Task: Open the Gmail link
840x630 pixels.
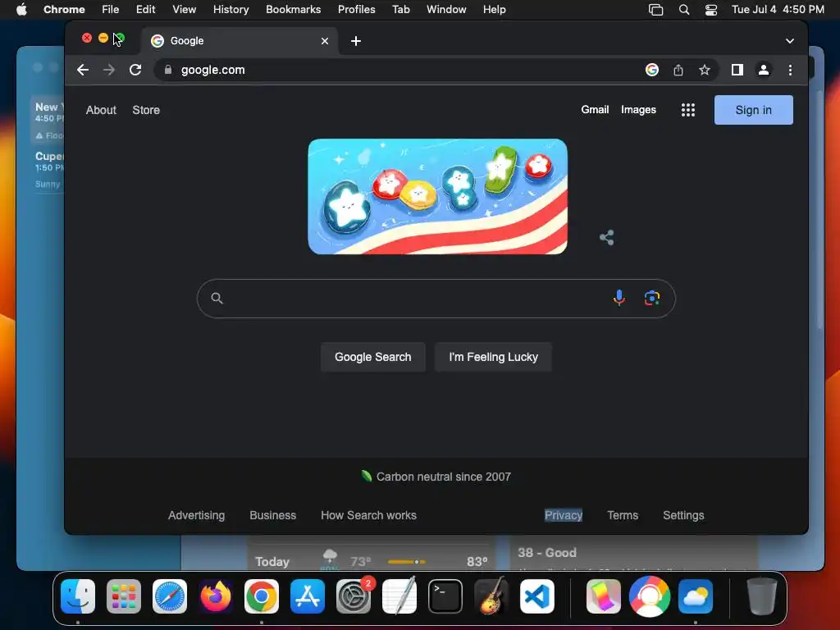Action: point(596,109)
